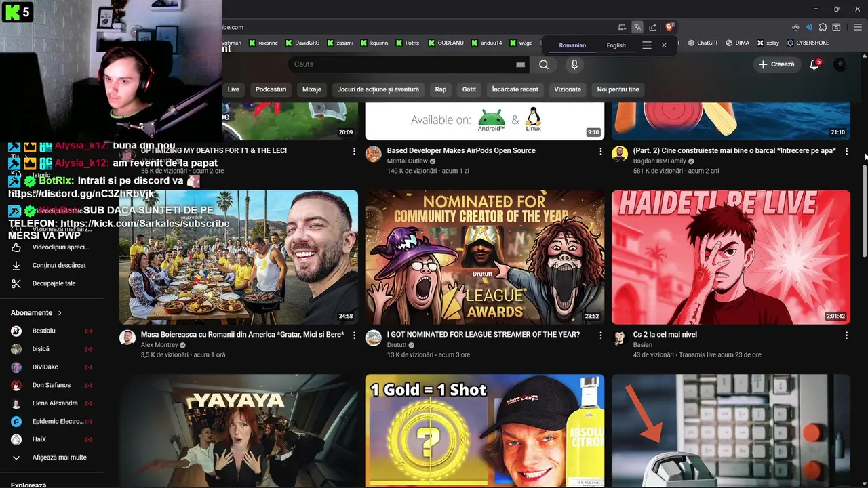
Task: Open more options for Cine construieste video
Action: 846,151
